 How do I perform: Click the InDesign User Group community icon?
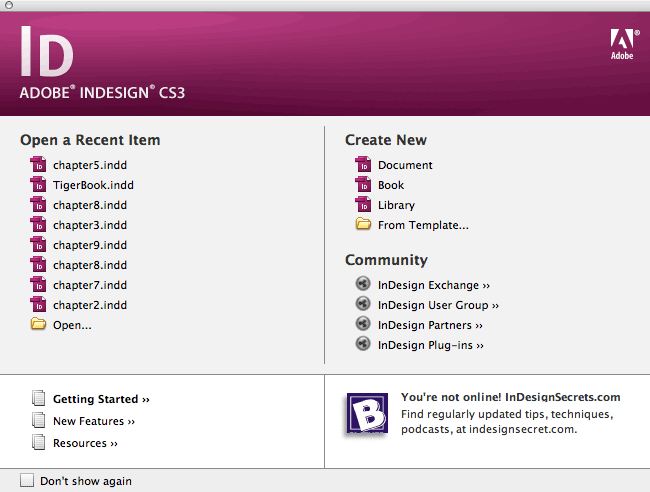pos(363,304)
